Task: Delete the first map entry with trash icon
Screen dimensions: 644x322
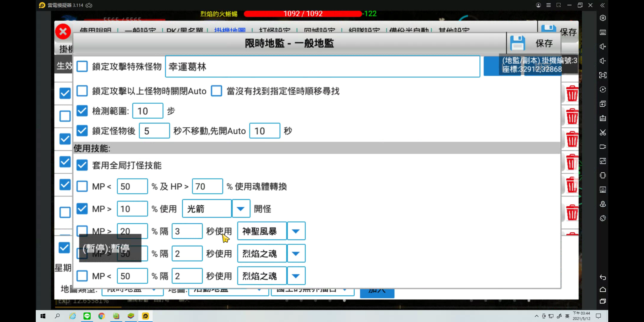Action: [572, 93]
